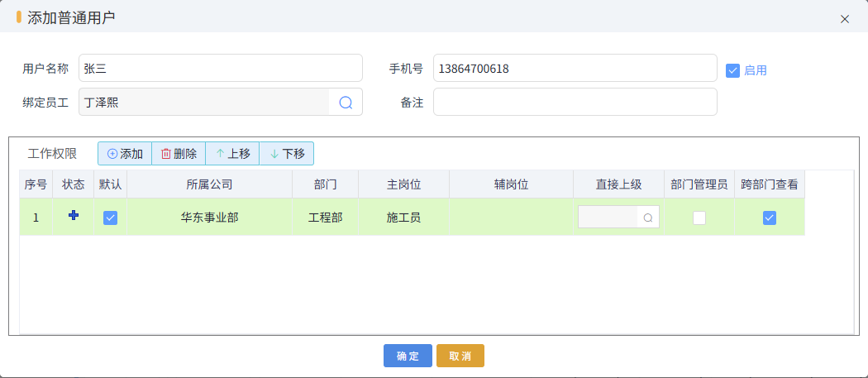Click the 辅岗位 column header
Viewport: 868px width, 378px height.
511,184
